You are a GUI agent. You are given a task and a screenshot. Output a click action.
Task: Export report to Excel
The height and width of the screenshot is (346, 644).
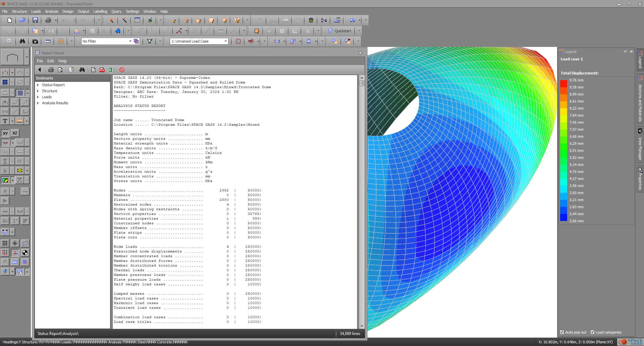tap(111, 70)
